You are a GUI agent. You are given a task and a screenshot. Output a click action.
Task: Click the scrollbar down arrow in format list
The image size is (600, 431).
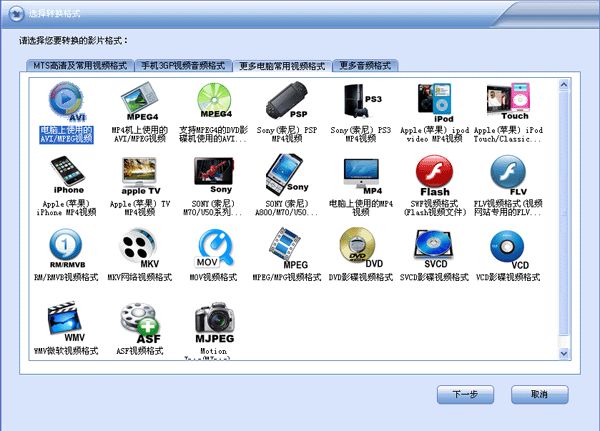[x=565, y=355]
